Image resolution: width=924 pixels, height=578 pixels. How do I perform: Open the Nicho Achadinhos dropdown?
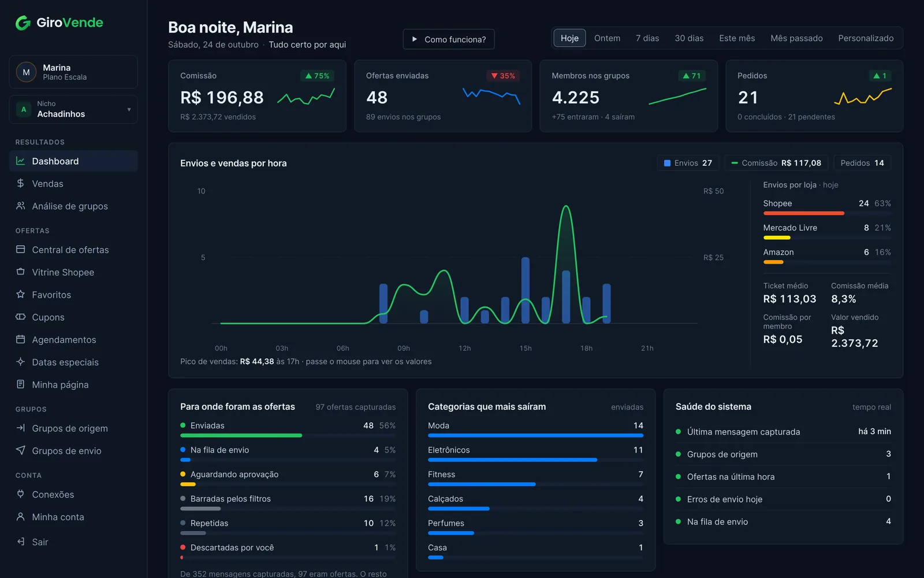point(73,109)
